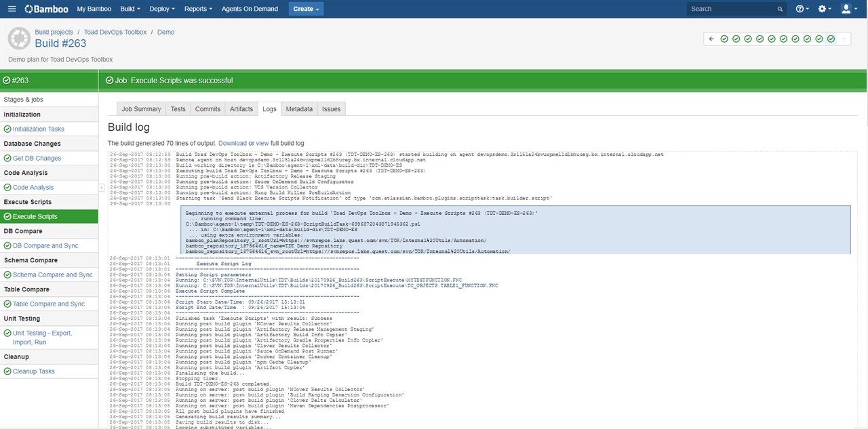Open Agents On Demand

tap(250, 9)
